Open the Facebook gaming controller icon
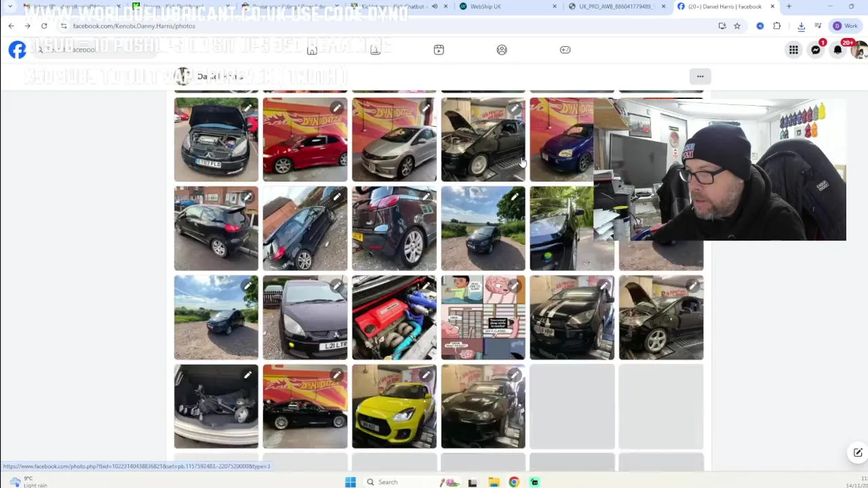Viewport: 868px width, 488px height. coord(565,49)
